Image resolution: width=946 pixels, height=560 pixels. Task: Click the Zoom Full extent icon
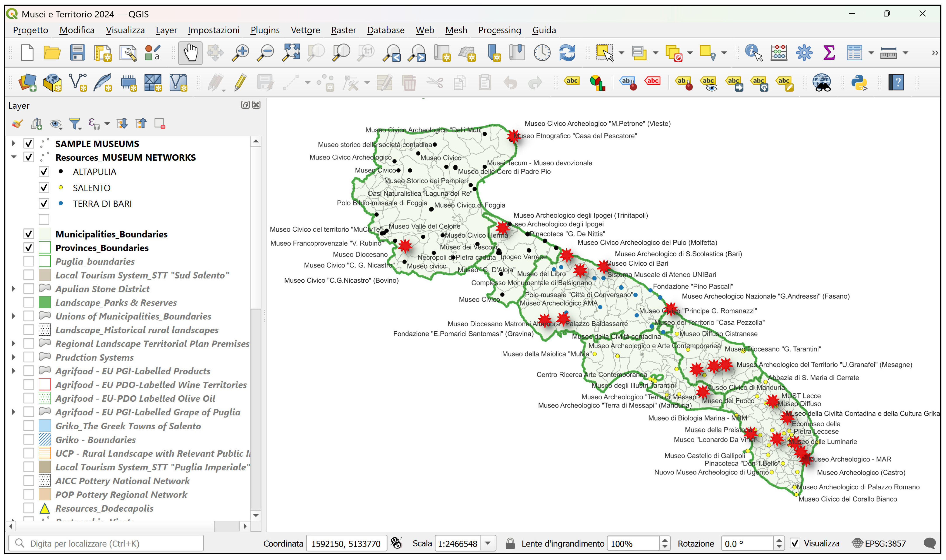click(x=291, y=53)
